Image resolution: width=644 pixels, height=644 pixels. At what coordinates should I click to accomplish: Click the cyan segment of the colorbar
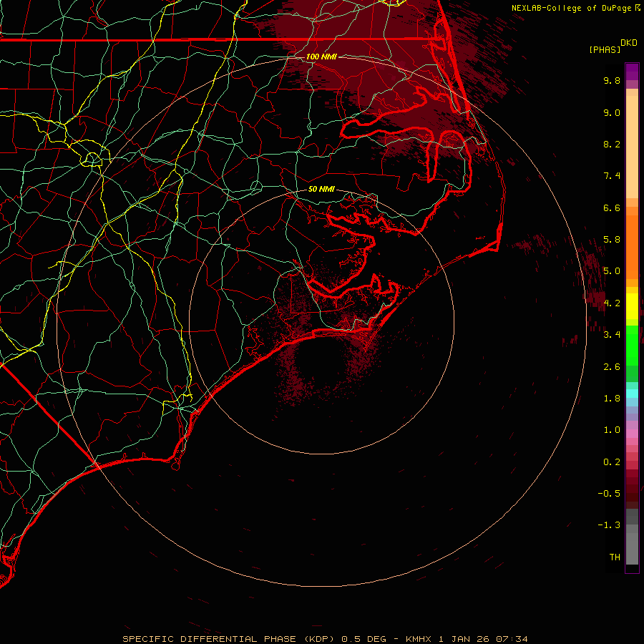(632, 394)
